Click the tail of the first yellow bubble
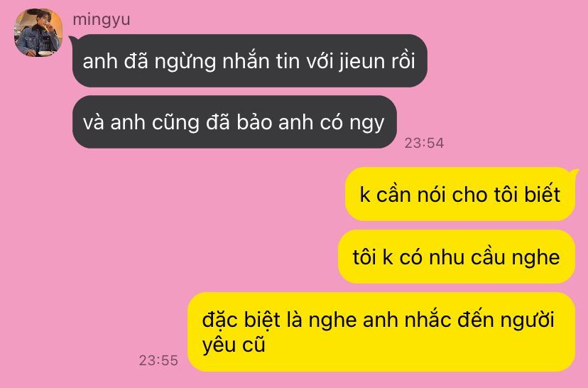Image resolution: width=588 pixels, height=388 pixels. coord(574,172)
